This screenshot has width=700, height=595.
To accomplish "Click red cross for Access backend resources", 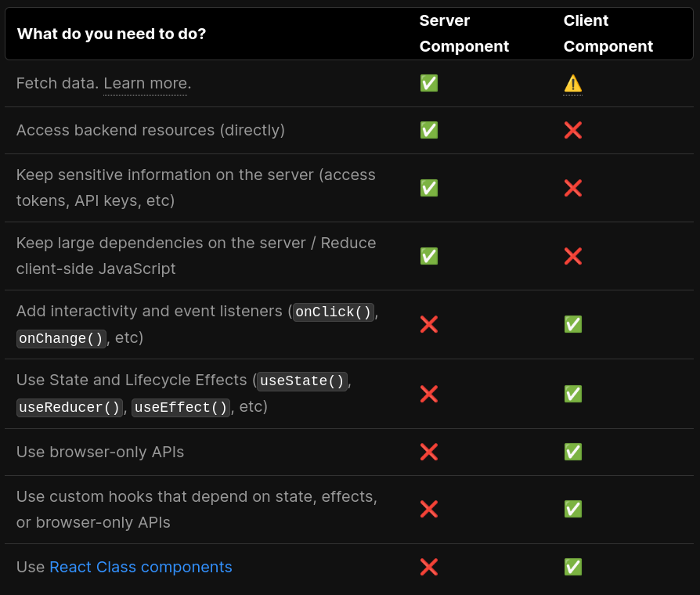I will (573, 130).
